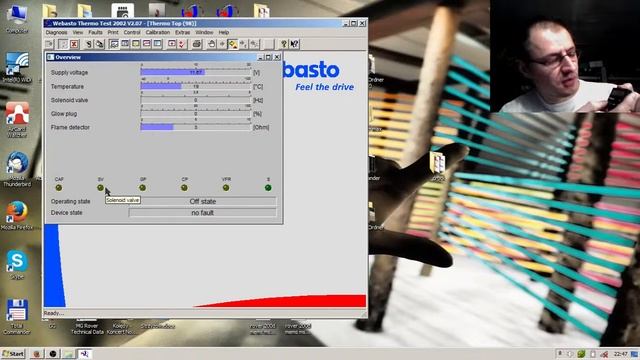Open the Control menu

coord(132,32)
